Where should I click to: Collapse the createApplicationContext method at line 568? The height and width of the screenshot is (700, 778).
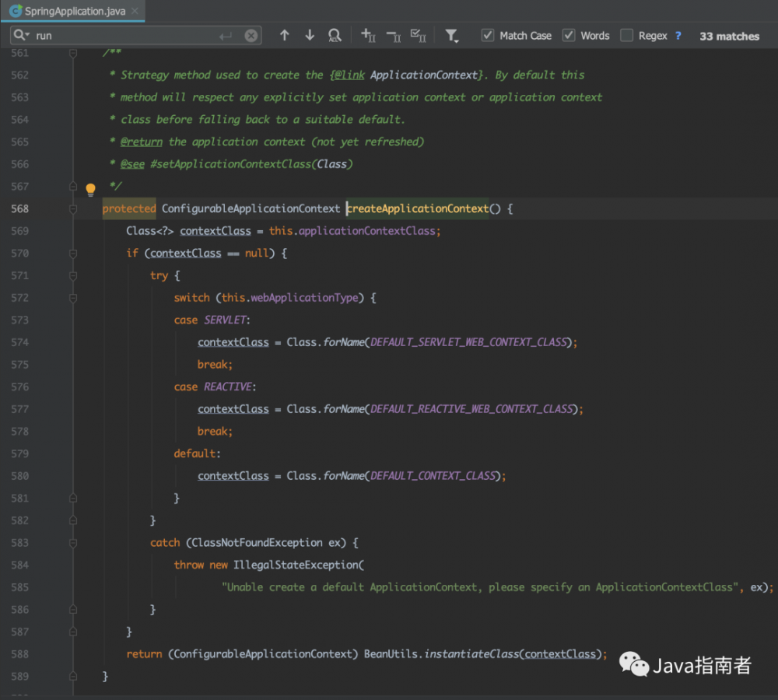coord(72,208)
